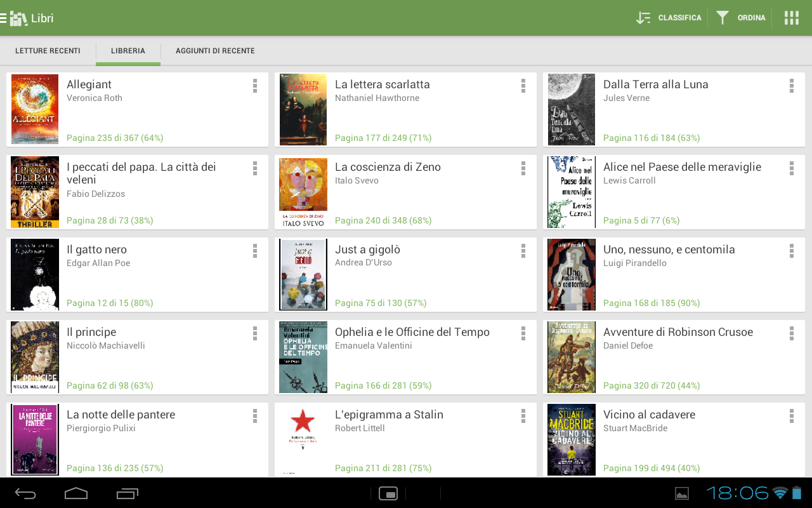Click author name 'Robert Littell'

(x=360, y=428)
